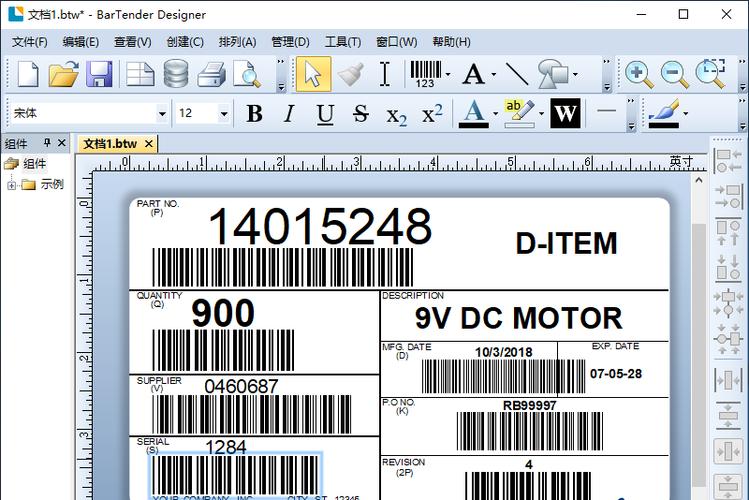Open the 创建(C) menu

[185, 42]
